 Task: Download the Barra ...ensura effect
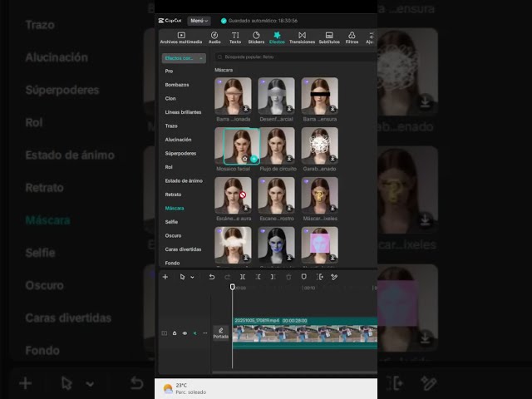(x=332, y=109)
